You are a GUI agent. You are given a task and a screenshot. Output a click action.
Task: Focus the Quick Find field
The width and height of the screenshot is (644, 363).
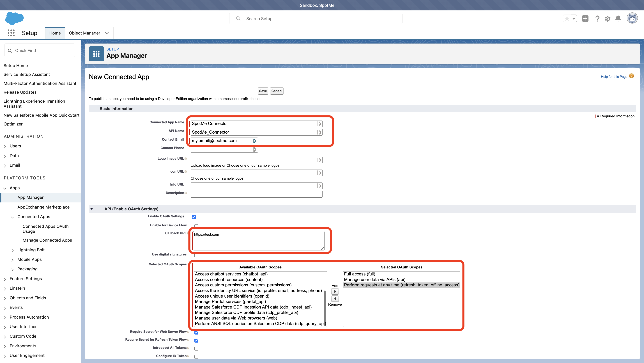tap(40, 51)
